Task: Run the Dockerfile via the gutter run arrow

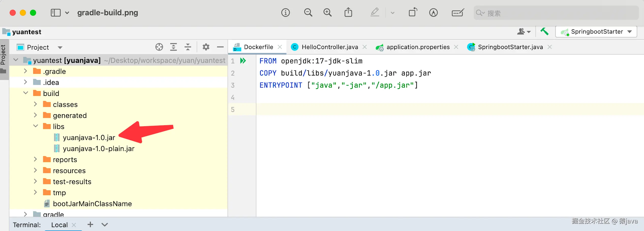Action: [x=243, y=61]
